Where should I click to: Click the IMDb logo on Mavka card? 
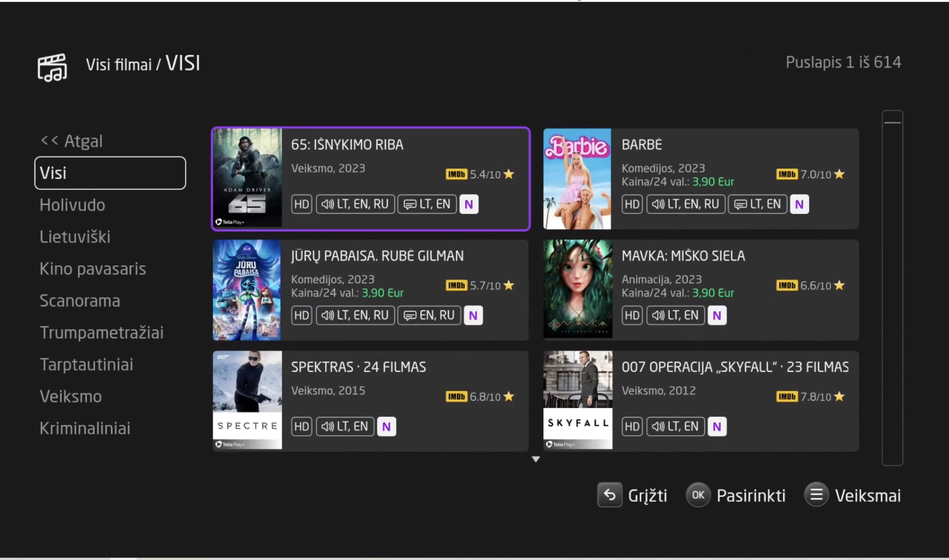click(787, 285)
